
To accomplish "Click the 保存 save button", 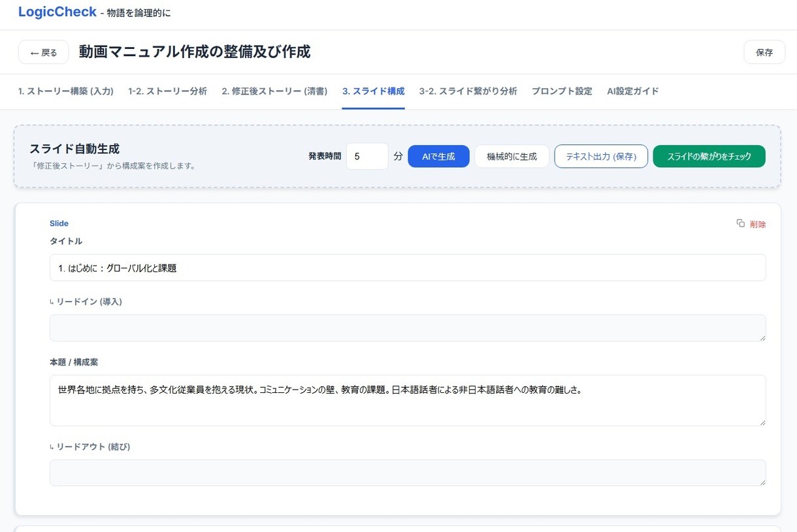I will 764,52.
